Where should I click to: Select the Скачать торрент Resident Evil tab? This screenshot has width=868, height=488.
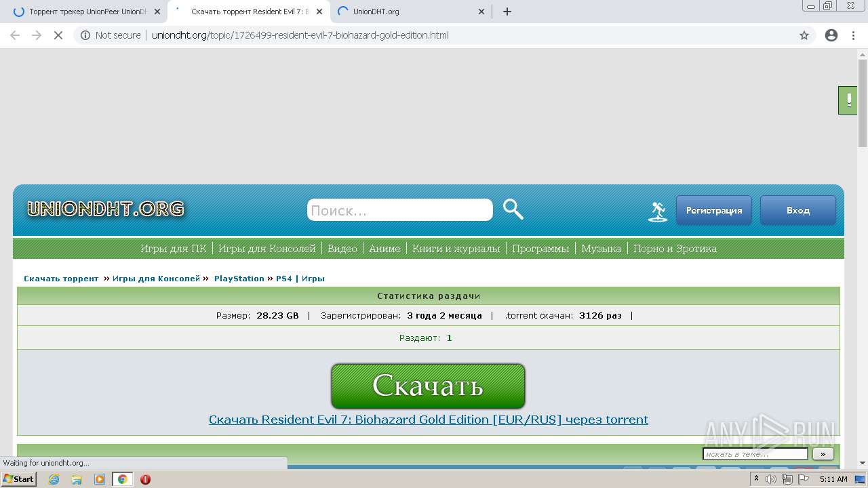click(249, 12)
